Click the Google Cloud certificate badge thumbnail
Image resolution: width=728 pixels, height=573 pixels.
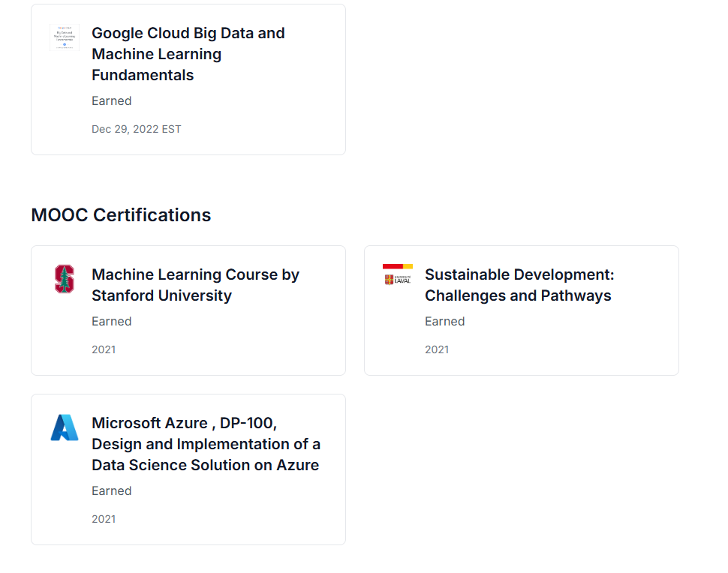tap(65, 37)
